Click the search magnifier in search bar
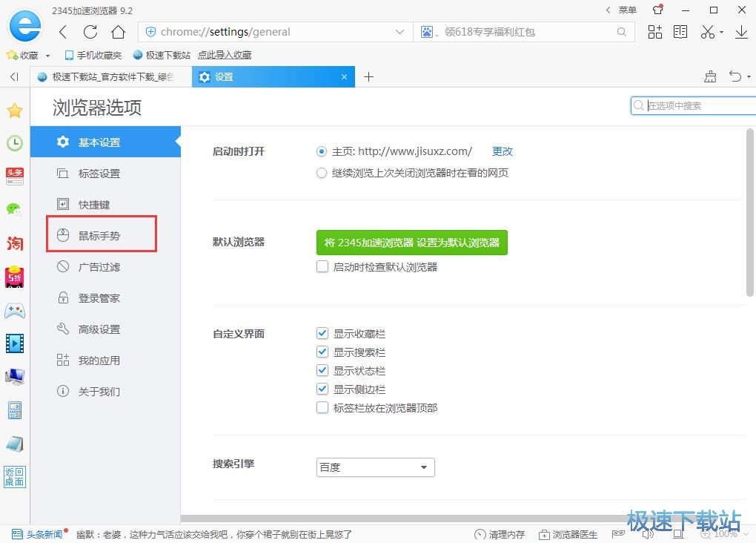The height and width of the screenshot is (543, 756). (x=622, y=32)
